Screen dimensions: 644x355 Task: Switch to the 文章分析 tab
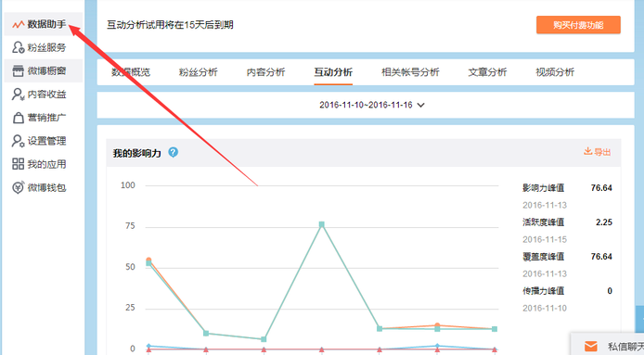point(487,72)
